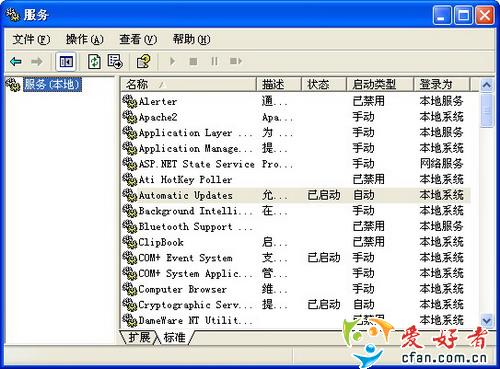500x369 pixels.
Task: Sort by the 启动类型 column header
Action: pos(380,84)
